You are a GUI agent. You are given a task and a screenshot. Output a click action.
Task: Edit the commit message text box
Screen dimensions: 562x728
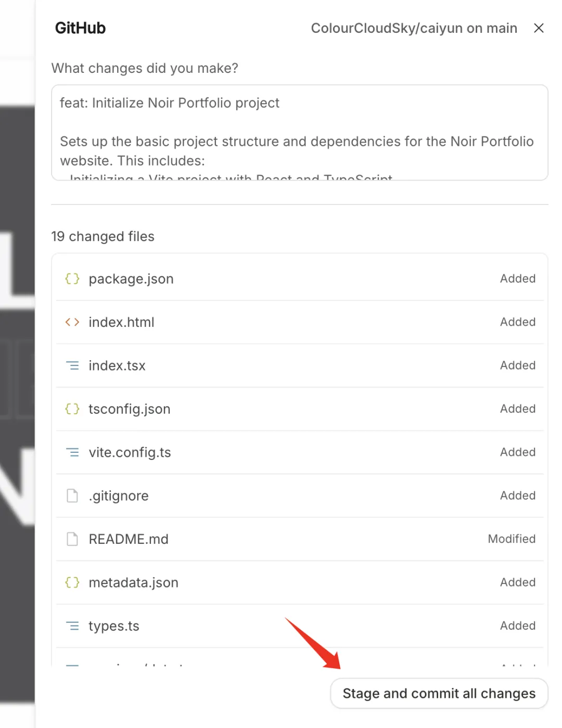point(299,133)
